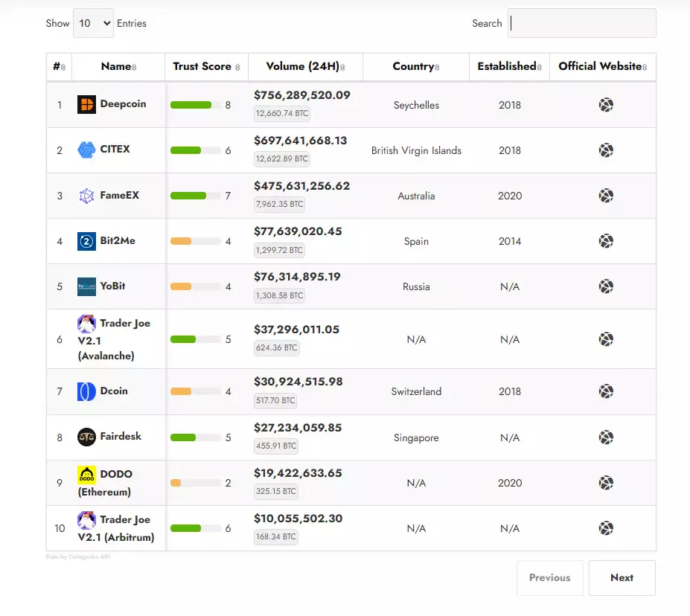Select the British Virgin Islands country cell
The width and height of the screenshot is (690, 616).
point(416,150)
